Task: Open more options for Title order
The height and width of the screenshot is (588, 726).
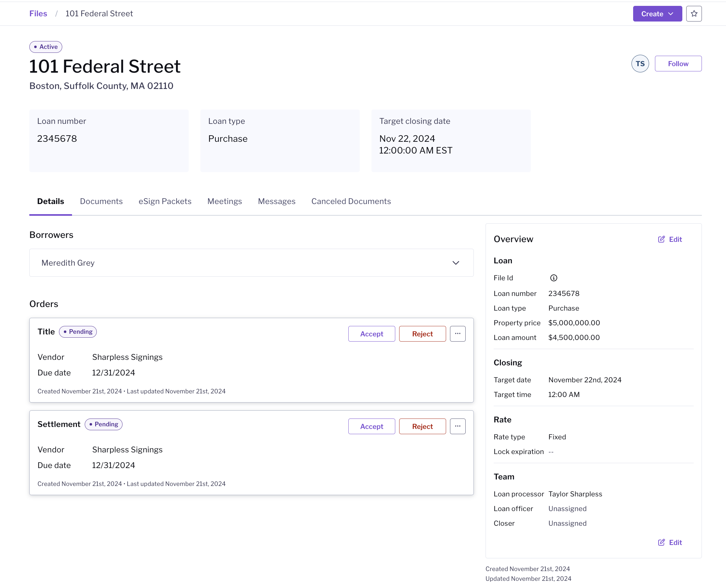Action: [457, 334]
